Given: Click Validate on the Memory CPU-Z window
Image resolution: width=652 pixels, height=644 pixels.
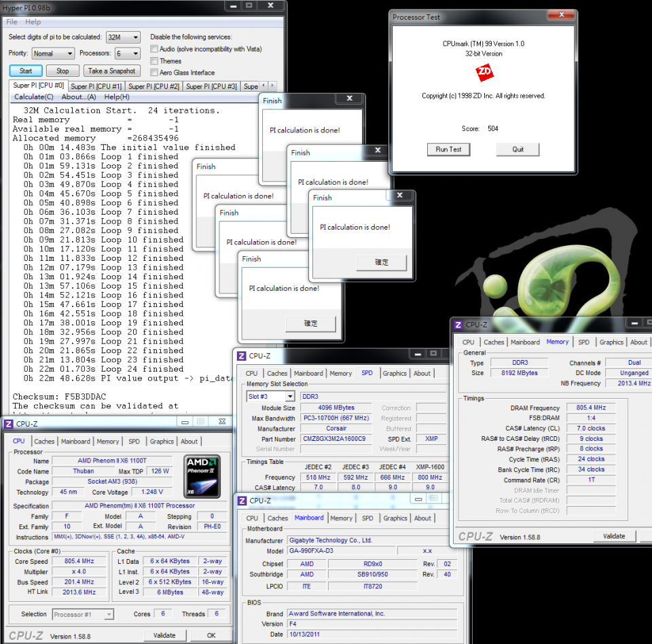Looking at the screenshot, I should [x=614, y=536].
